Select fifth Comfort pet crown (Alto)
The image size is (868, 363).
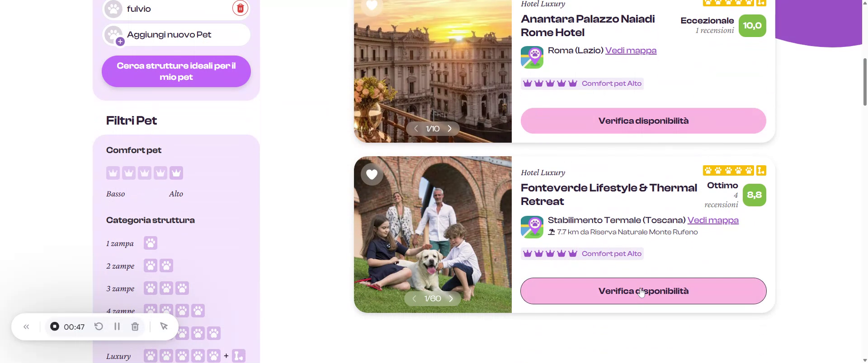tap(176, 173)
